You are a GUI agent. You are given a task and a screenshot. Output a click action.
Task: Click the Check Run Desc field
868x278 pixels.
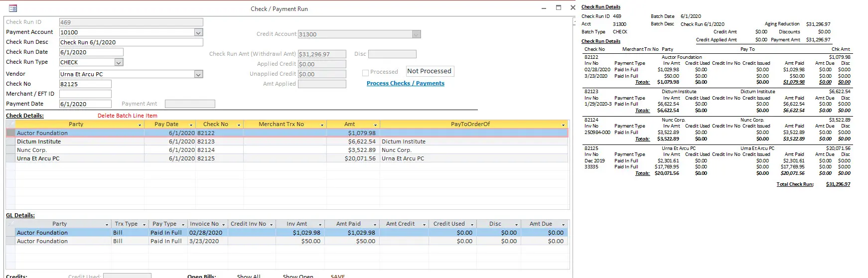pos(131,42)
